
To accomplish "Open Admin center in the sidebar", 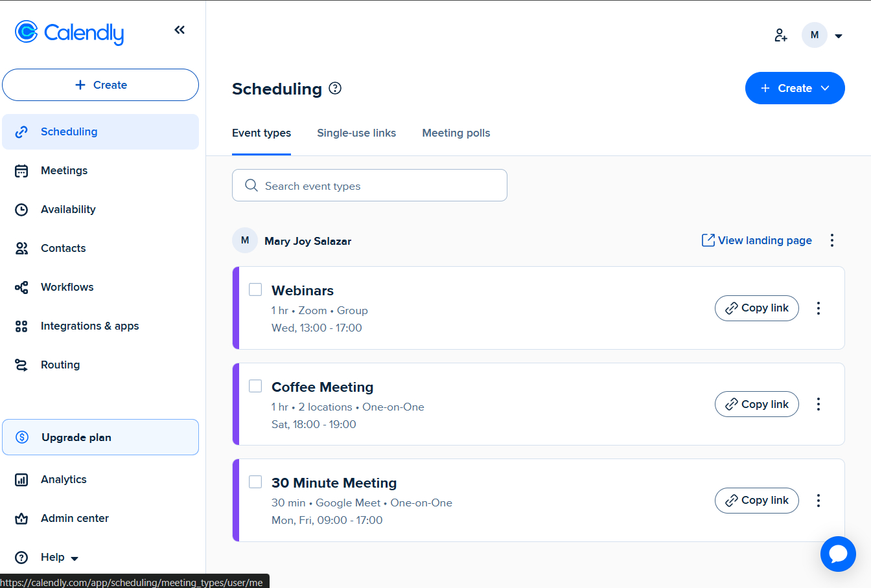I will (x=100, y=518).
